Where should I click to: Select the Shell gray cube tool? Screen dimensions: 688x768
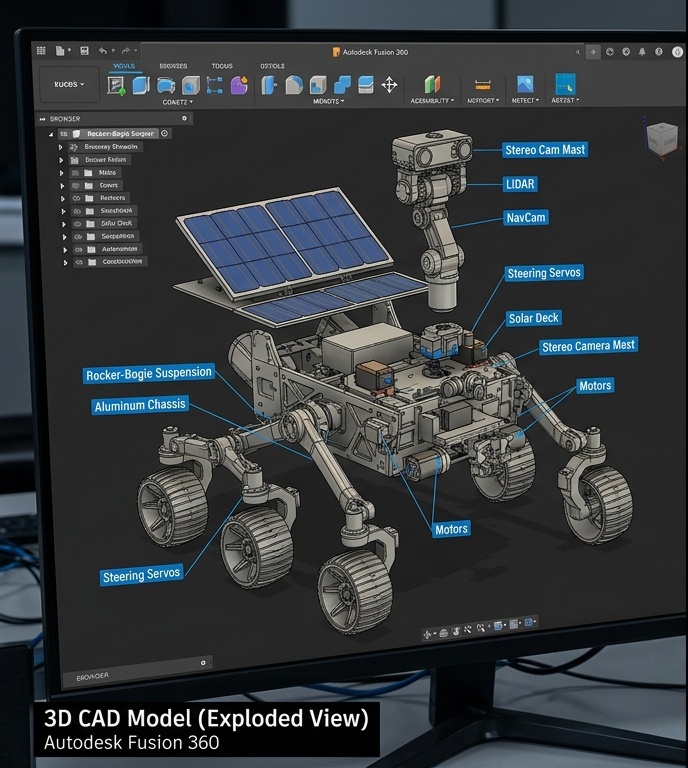pyautogui.click(x=318, y=85)
